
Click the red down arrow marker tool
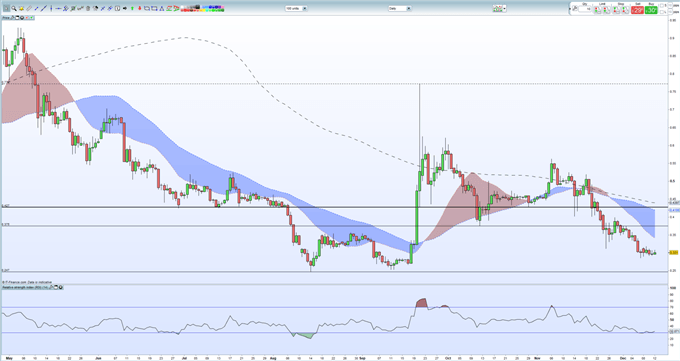[x=140, y=8]
